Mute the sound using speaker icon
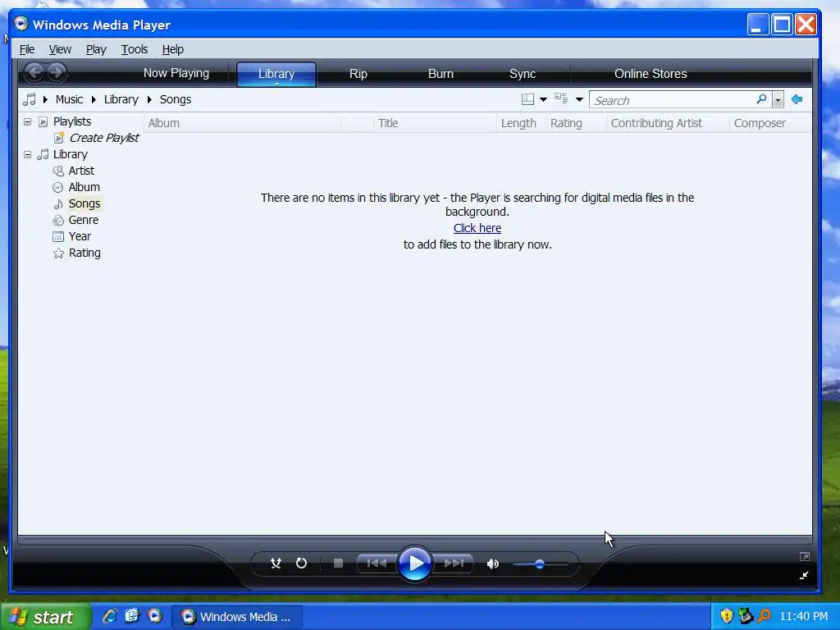The width and height of the screenshot is (840, 630). point(493,564)
